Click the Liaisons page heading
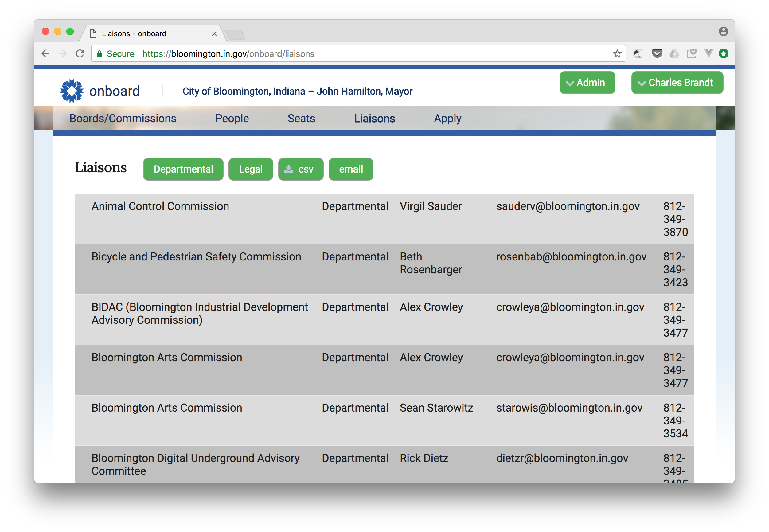 coord(101,167)
